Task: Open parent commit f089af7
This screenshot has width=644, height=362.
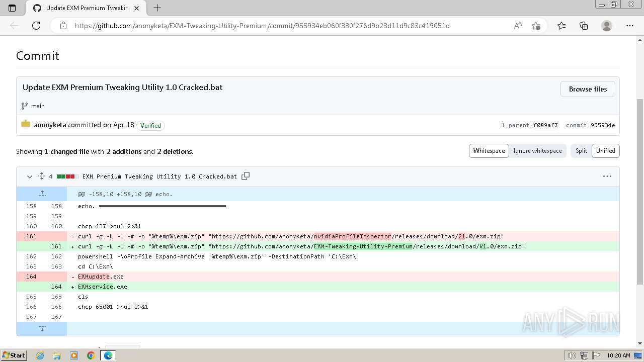Action: click(x=545, y=125)
